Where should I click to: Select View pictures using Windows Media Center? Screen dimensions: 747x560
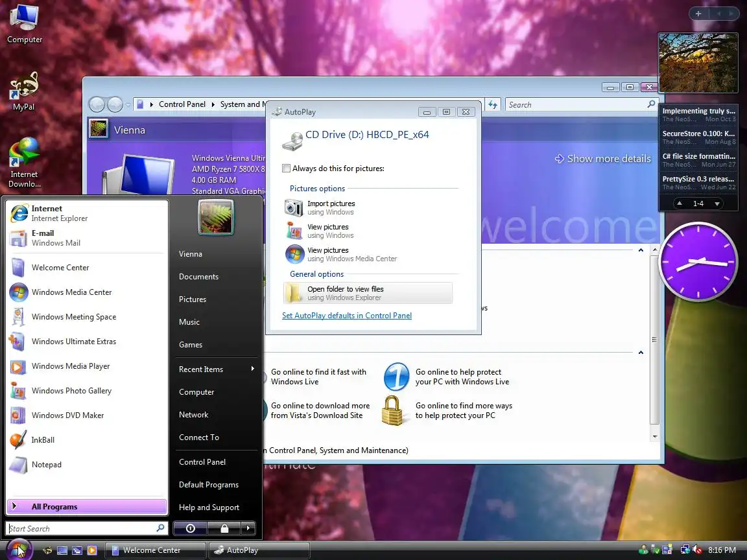368,254
